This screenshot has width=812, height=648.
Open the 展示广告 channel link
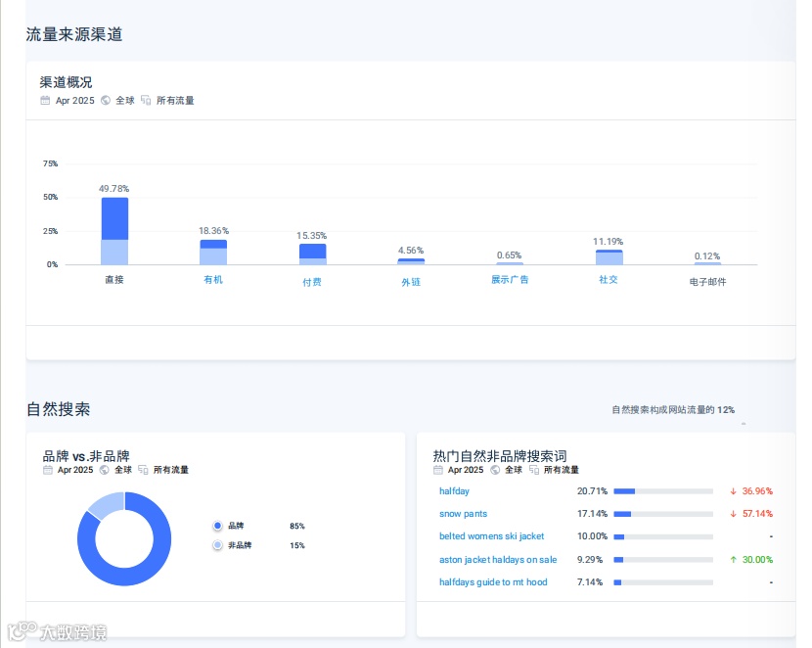coord(510,280)
